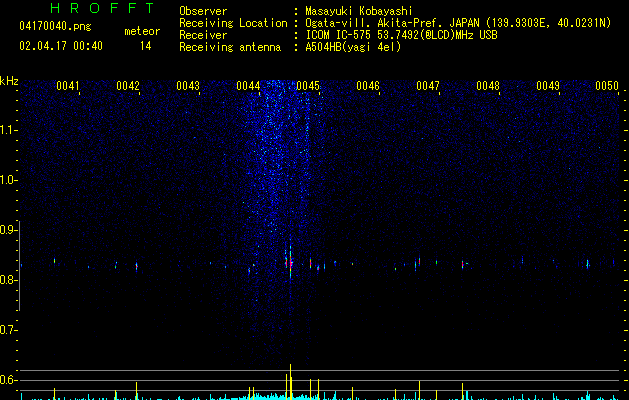
Task: Click the 0.6 kHz axis label
Action: (x=7, y=380)
